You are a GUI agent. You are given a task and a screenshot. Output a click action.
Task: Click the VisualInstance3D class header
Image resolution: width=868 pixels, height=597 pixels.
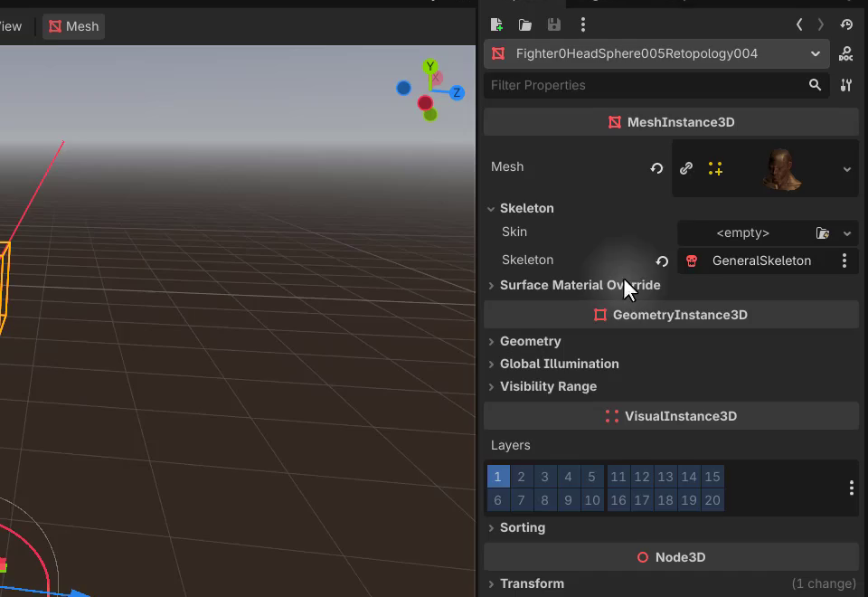click(x=671, y=416)
